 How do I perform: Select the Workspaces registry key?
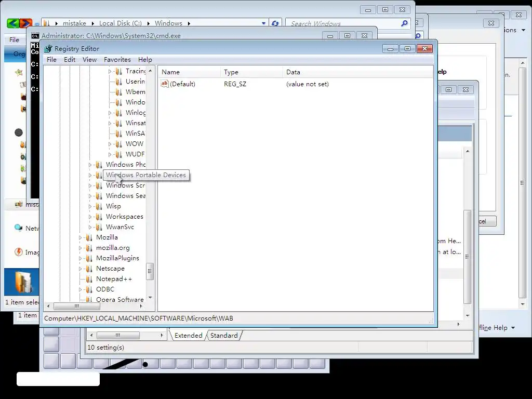pyautogui.click(x=125, y=217)
